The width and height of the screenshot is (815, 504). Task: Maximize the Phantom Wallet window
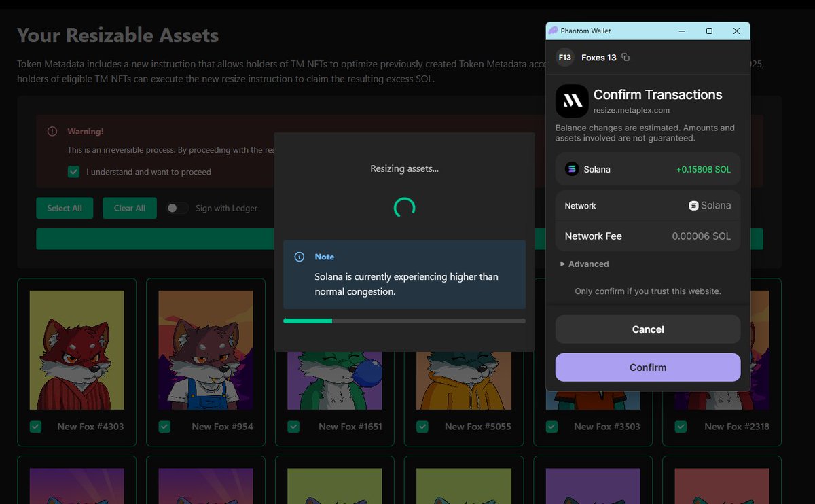pyautogui.click(x=709, y=31)
